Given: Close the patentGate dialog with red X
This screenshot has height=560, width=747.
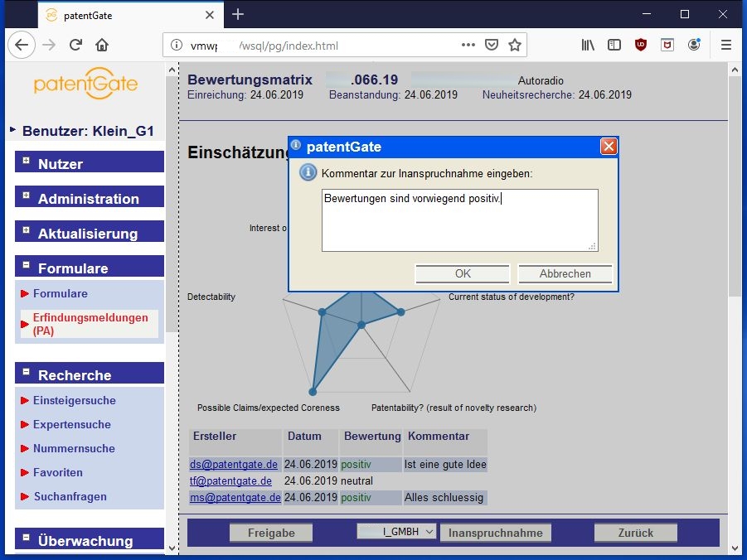Looking at the screenshot, I should (609, 146).
